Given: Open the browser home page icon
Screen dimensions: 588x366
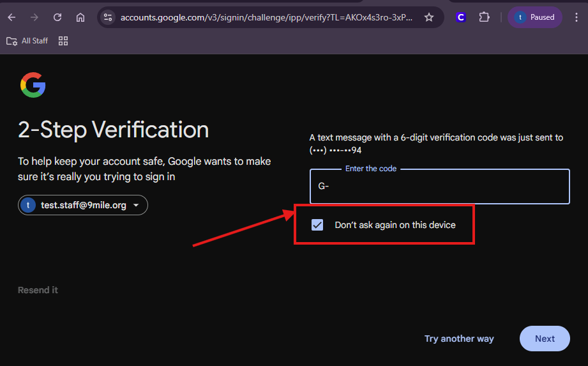Looking at the screenshot, I should (80, 17).
